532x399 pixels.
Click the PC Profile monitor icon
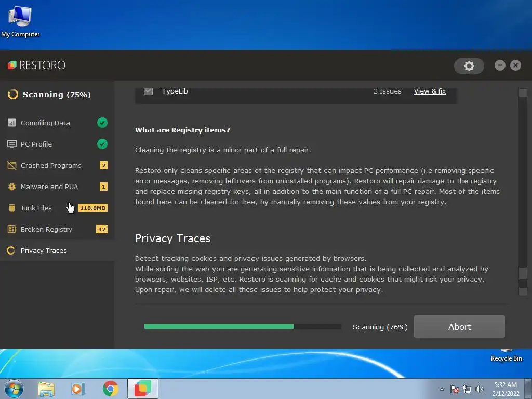(x=12, y=144)
